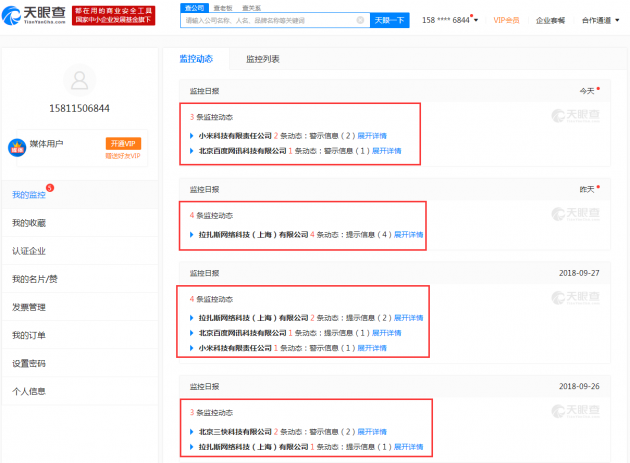Expand today's 小米科技 row triangle
Viewport: 630px width, 463px height.
coord(192,136)
